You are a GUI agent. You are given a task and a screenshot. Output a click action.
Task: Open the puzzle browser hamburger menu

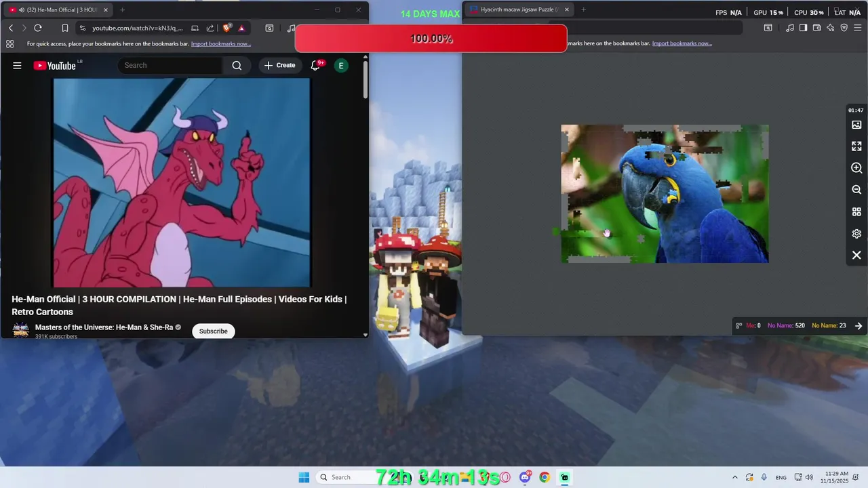[x=857, y=28]
